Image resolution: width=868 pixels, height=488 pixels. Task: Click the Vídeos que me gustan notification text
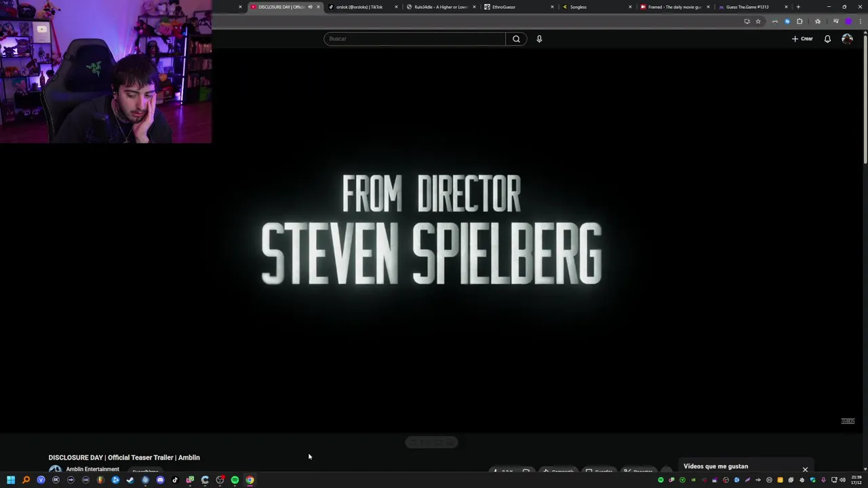tap(715, 466)
